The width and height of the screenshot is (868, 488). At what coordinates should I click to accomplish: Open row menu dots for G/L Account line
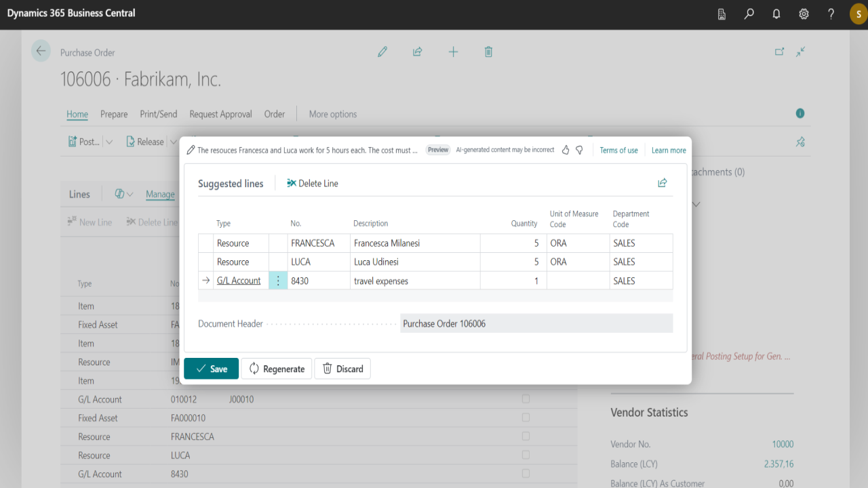(x=278, y=281)
